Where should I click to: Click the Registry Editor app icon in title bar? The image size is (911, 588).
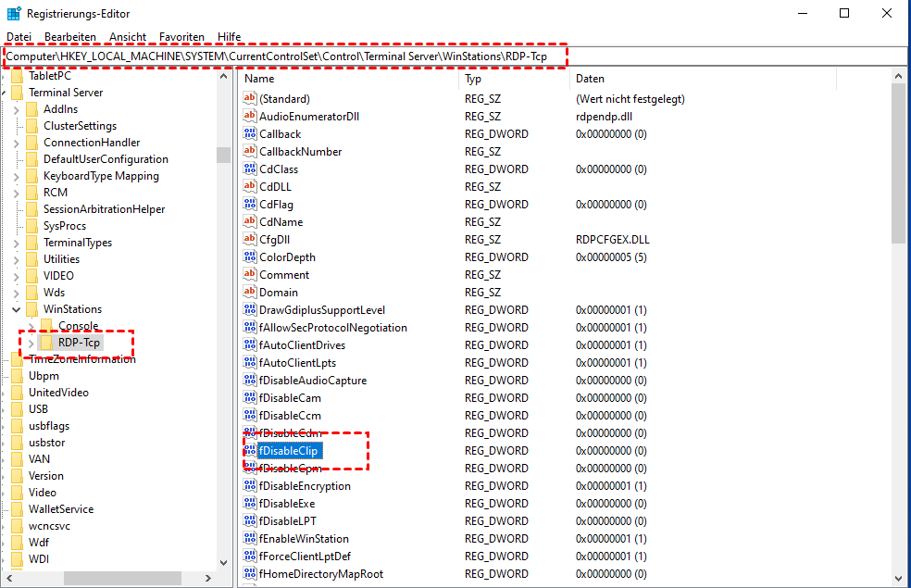13,14
